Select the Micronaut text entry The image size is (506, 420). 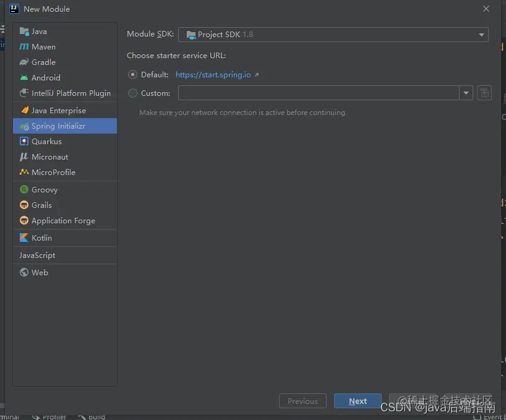click(49, 156)
